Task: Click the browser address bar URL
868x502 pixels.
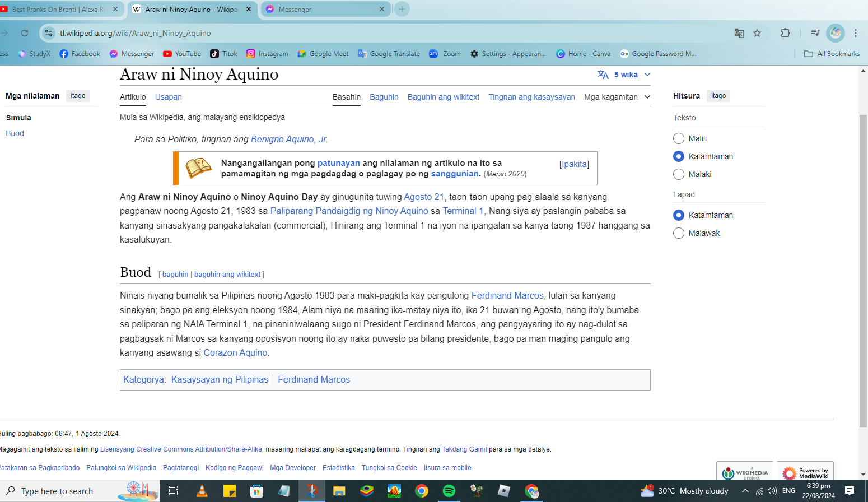Action: pos(136,33)
